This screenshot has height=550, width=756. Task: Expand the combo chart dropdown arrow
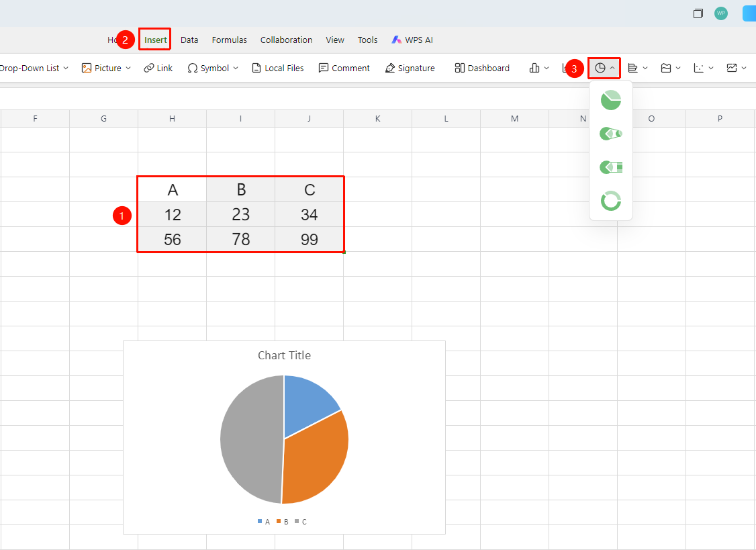click(744, 68)
